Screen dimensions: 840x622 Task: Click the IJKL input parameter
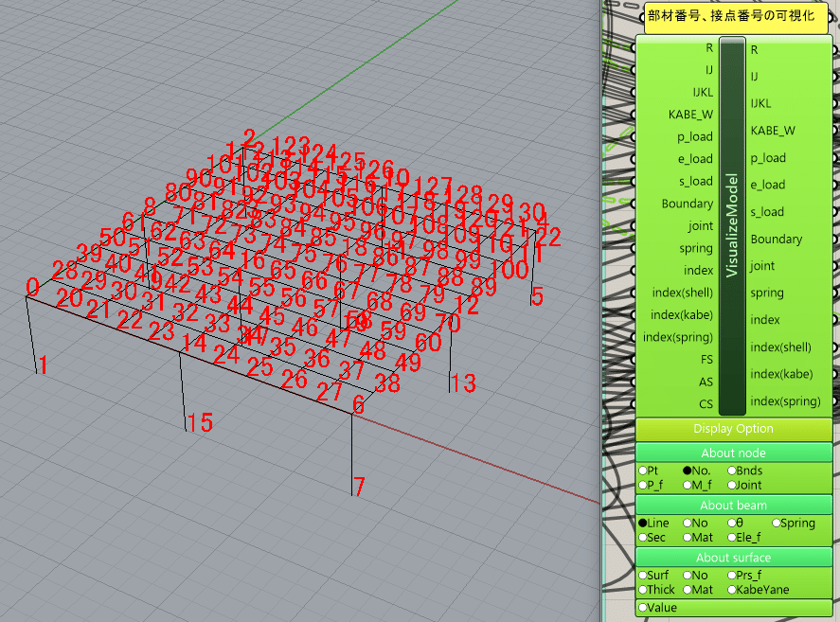[x=703, y=93]
